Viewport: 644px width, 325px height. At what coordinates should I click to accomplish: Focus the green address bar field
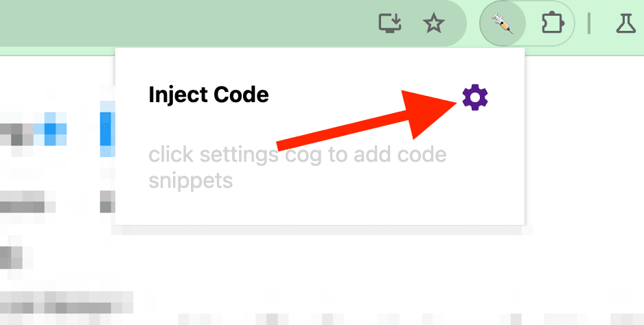[185, 23]
